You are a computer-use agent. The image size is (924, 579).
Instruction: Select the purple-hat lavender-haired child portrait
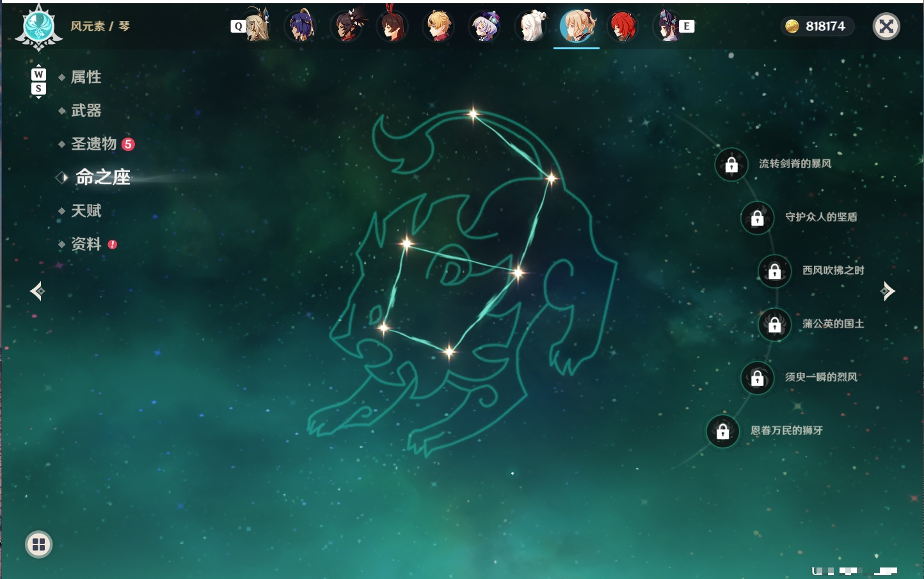point(484,26)
